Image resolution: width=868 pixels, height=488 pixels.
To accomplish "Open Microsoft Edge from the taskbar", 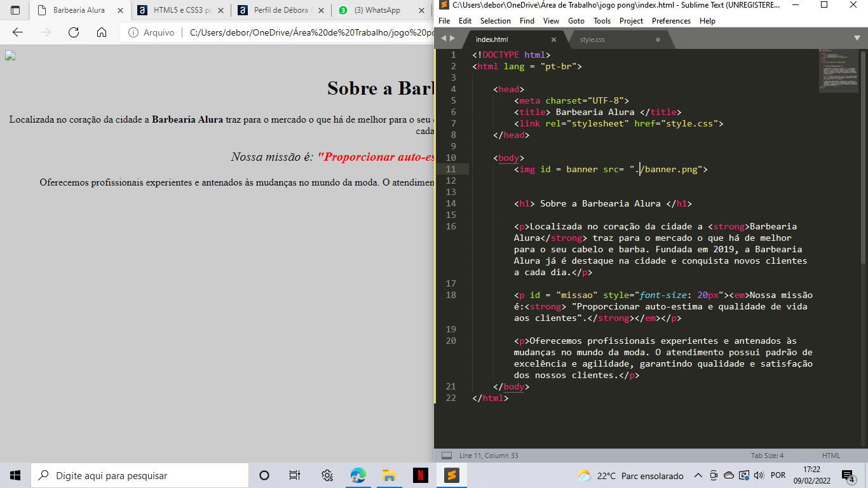I will [x=358, y=475].
